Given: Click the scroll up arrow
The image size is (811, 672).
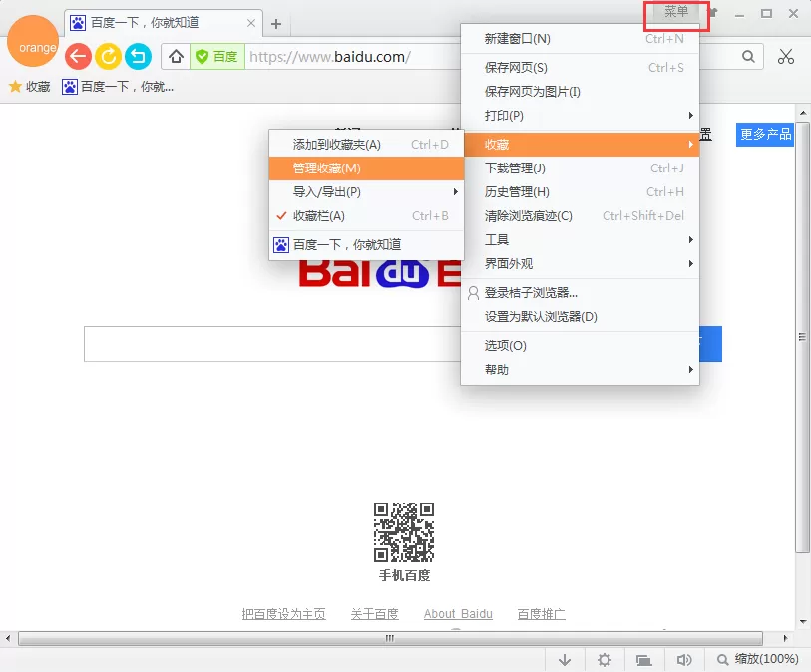Looking at the screenshot, I should tap(803, 113).
